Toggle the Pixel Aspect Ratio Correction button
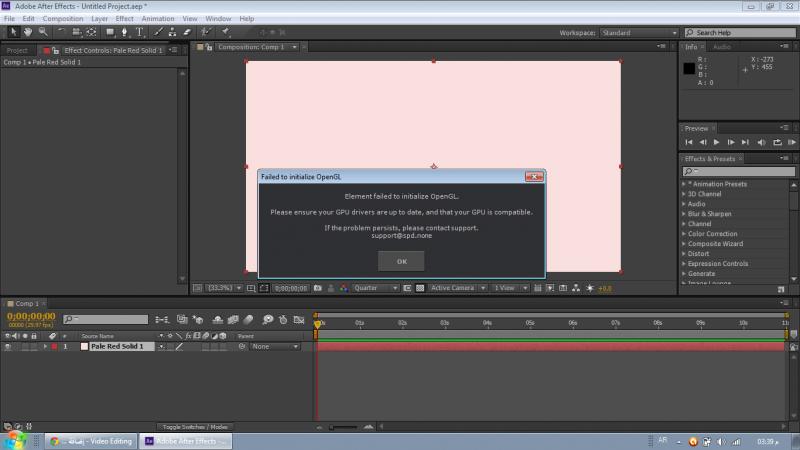The height and width of the screenshot is (450, 800). coord(537,288)
